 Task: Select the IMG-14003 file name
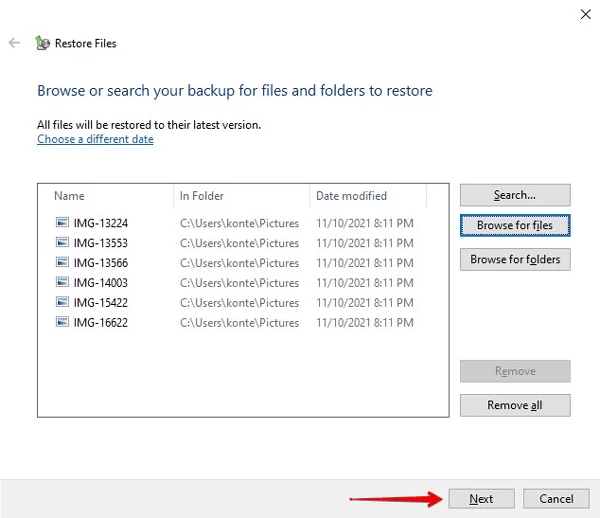[100, 283]
